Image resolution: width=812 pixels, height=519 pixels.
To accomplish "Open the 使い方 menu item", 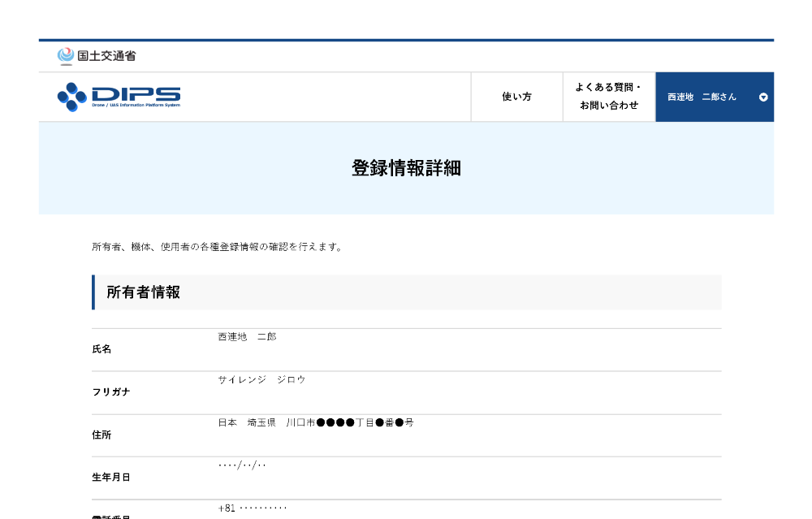I will click(516, 97).
